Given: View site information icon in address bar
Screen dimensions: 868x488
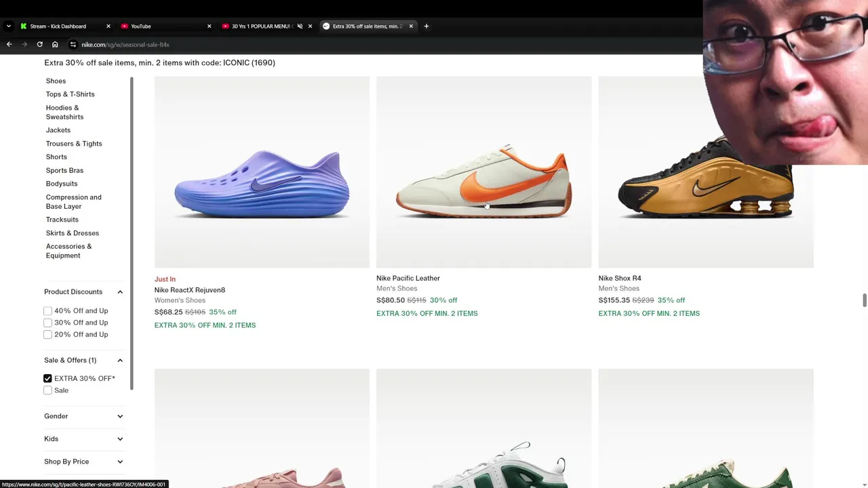Looking at the screenshot, I should pos(73,44).
